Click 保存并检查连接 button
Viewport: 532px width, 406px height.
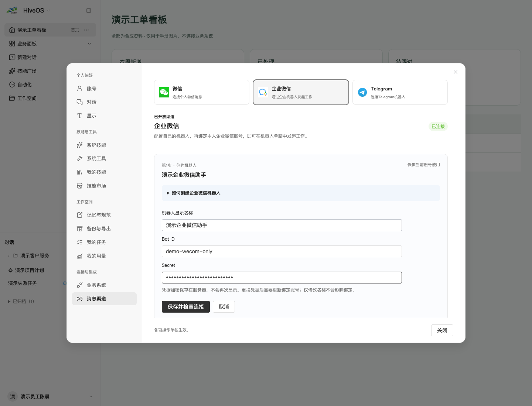click(x=186, y=307)
